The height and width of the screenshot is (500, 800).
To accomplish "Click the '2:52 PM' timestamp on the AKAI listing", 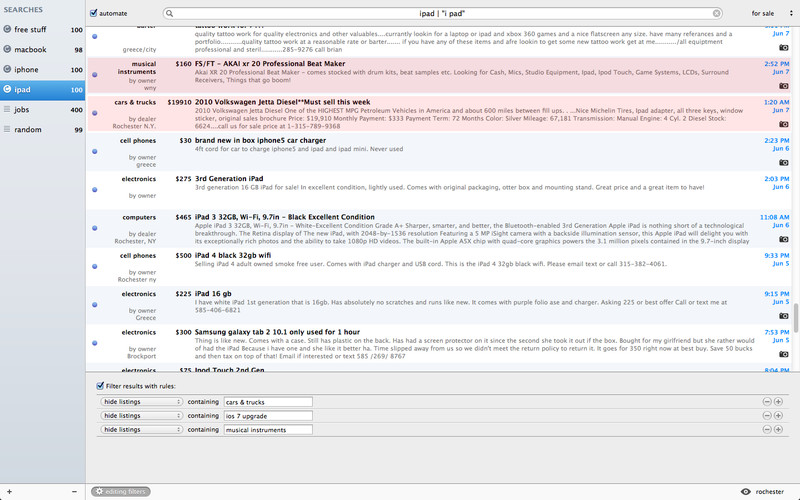I will click(x=777, y=64).
